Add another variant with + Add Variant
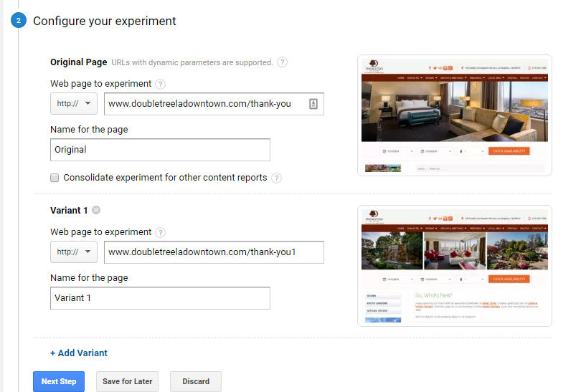The image size is (581, 392). [79, 353]
